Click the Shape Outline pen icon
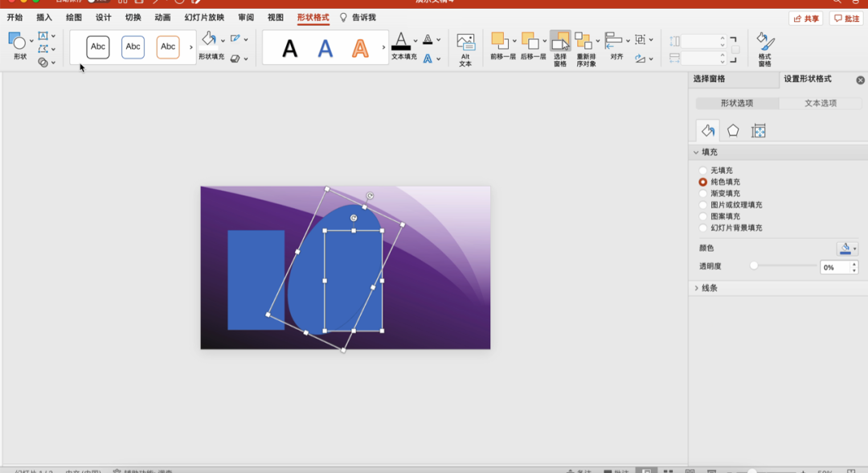This screenshot has width=868, height=473. coord(235,39)
